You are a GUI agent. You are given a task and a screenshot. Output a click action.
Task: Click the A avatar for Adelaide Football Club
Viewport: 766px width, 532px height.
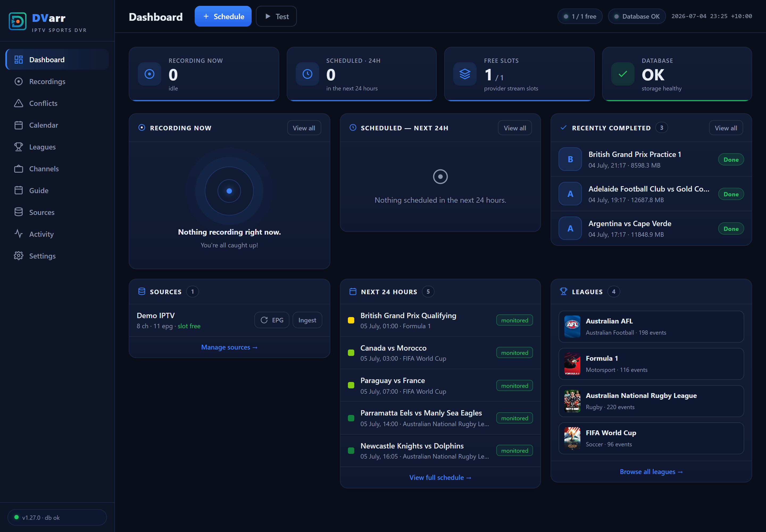point(570,194)
